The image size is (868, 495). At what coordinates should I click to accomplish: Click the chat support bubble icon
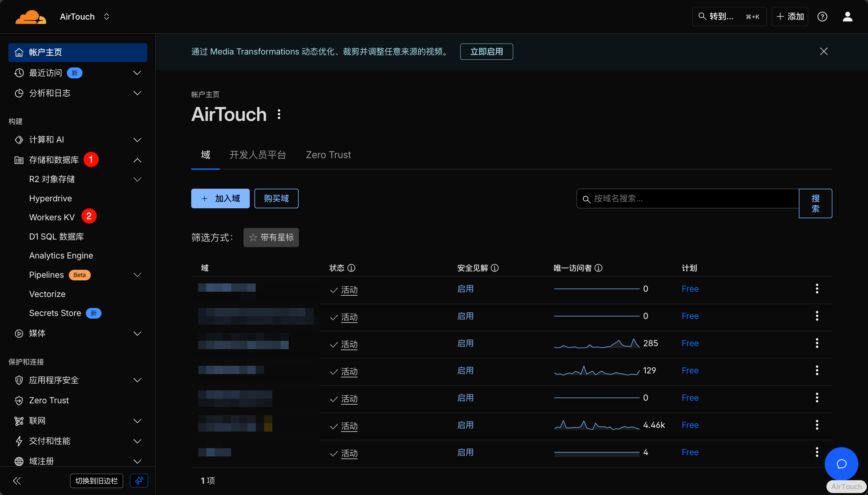[841, 464]
